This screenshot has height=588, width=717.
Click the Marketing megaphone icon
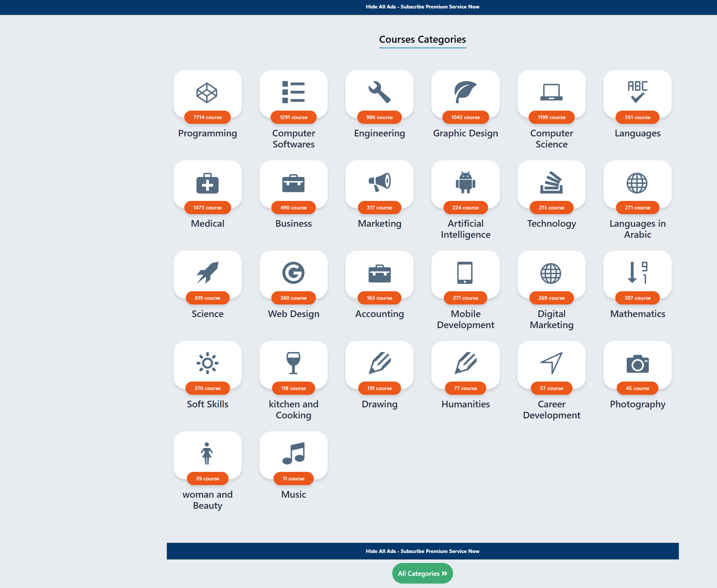pos(379,182)
